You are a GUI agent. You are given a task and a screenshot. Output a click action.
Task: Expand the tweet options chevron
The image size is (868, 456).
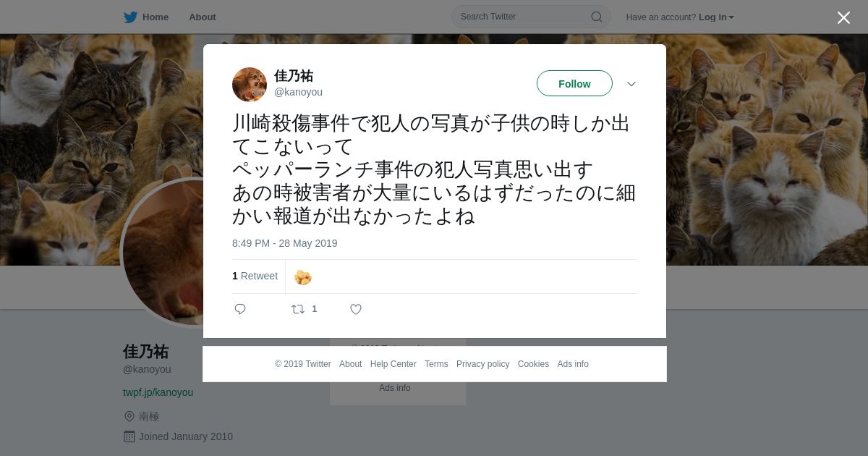pos(631,84)
